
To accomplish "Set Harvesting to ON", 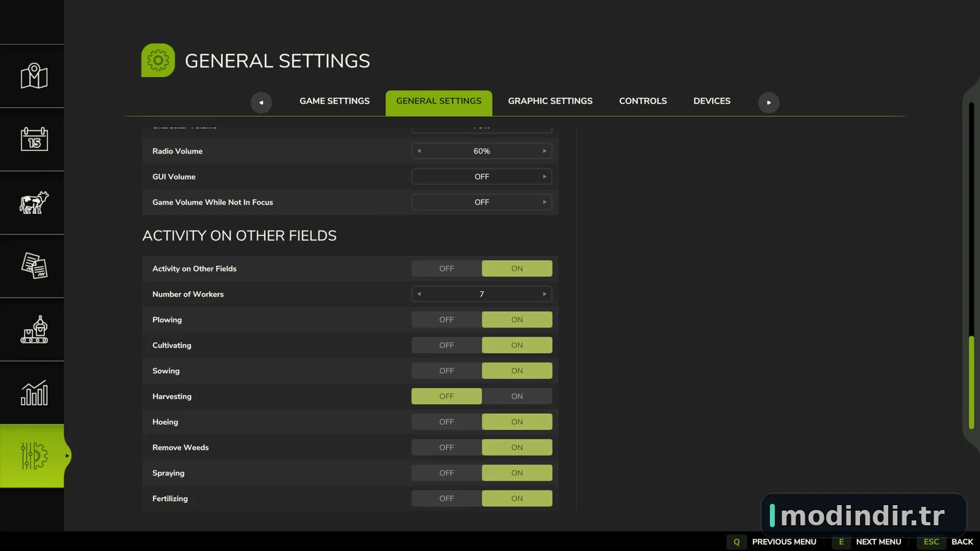I will click(x=517, y=397).
